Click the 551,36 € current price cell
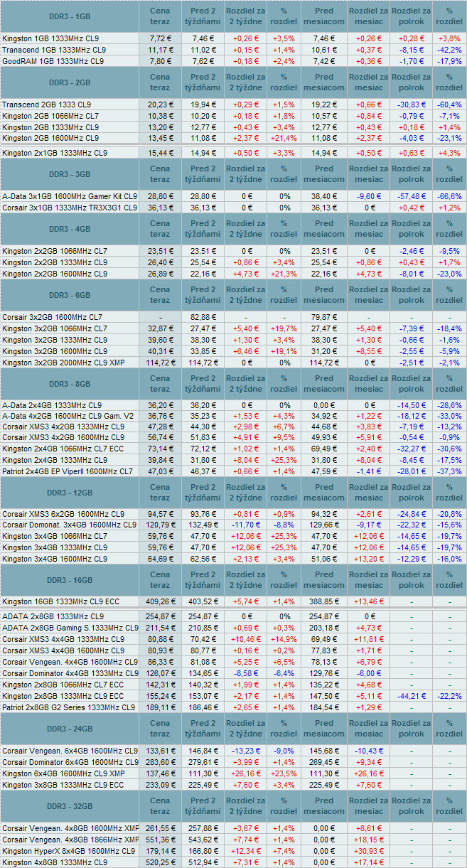 [x=160, y=840]
